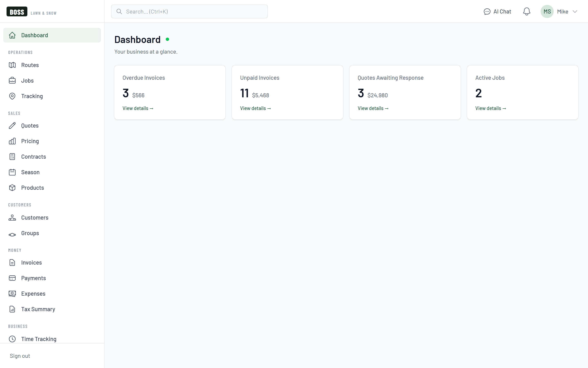Click the Dashboard page heading
Screen dimensions: 588x368
[x=138, y=39]
